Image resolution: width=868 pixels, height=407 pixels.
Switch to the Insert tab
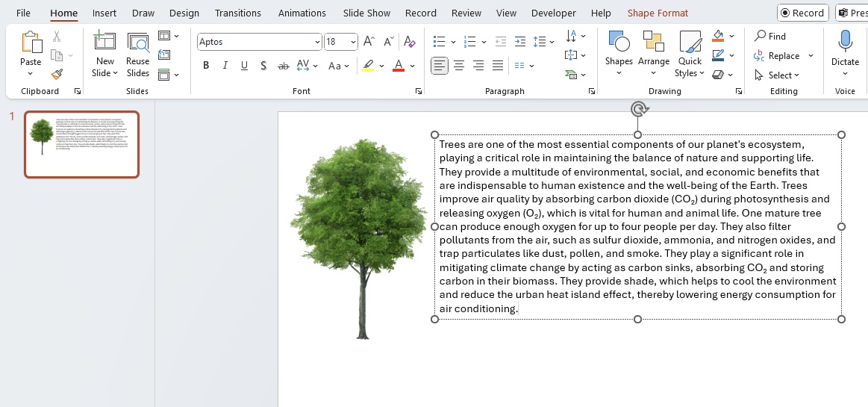coord(104,13)
